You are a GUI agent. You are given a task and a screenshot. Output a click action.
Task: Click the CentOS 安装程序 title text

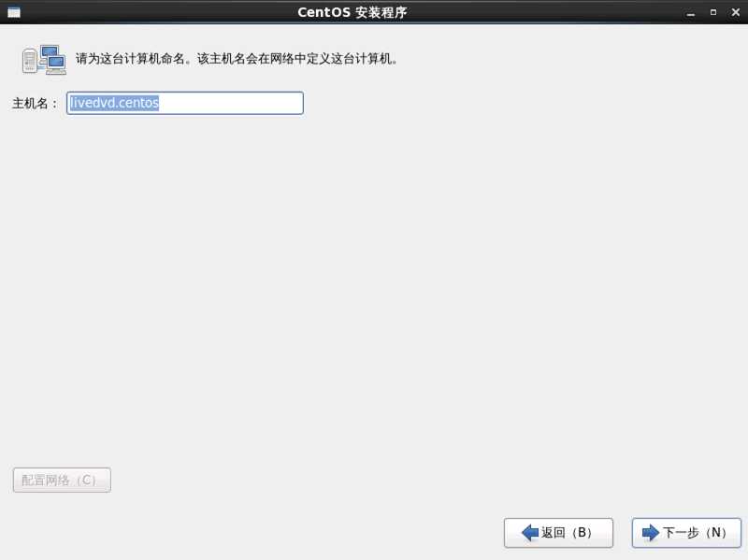pyautogui.click(x=352, y=12)
